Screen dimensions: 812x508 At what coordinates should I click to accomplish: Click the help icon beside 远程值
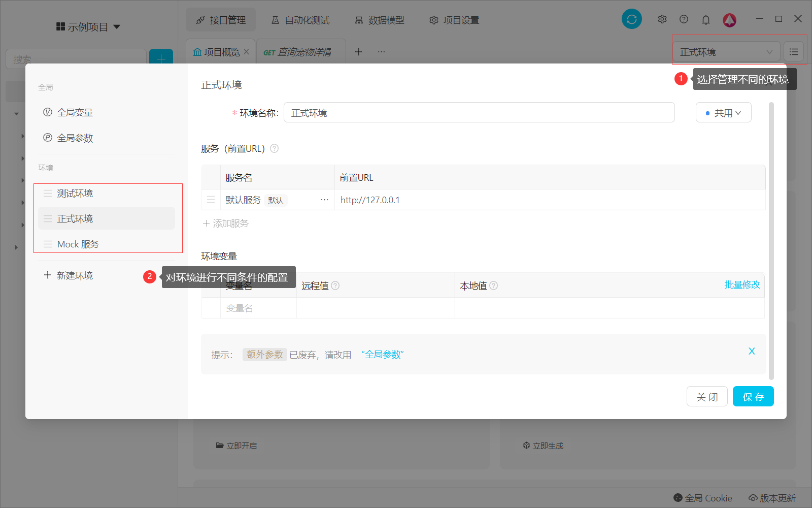coord(335,285)
